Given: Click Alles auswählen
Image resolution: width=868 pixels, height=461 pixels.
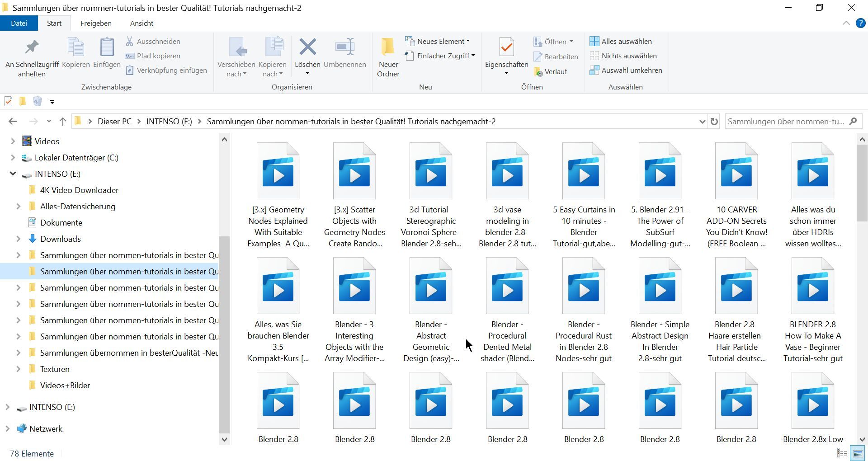Looking at the screenshot, I should (621, 41).
